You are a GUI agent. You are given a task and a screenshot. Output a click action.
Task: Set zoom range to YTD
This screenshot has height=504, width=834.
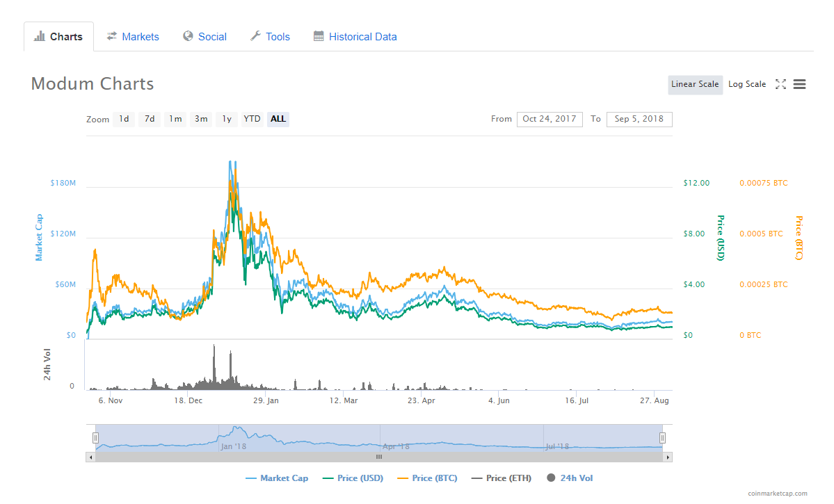pos(252,119)
